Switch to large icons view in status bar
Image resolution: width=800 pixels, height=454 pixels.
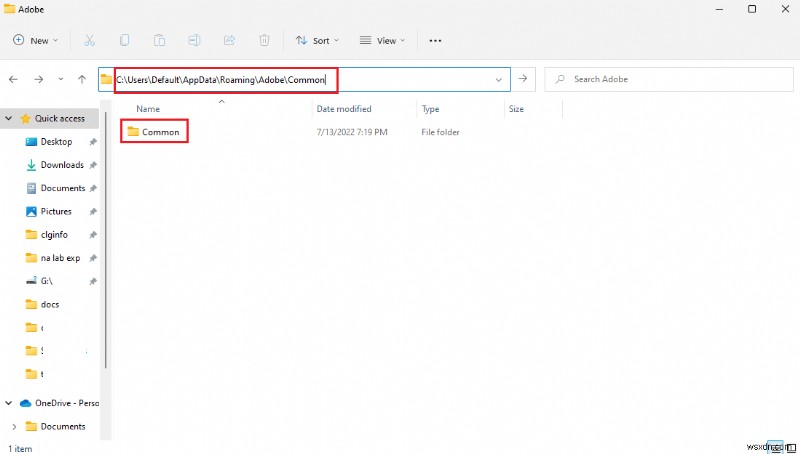[789, 447]
